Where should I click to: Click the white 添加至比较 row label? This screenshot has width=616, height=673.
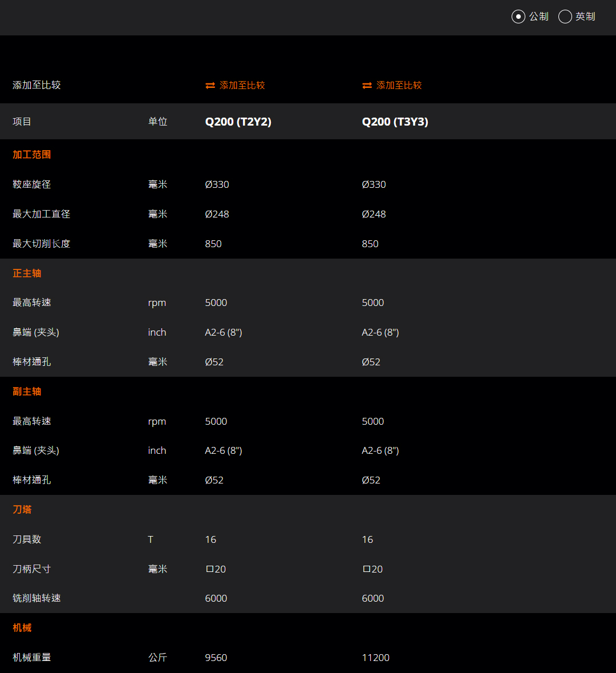(x=37, y=85)
